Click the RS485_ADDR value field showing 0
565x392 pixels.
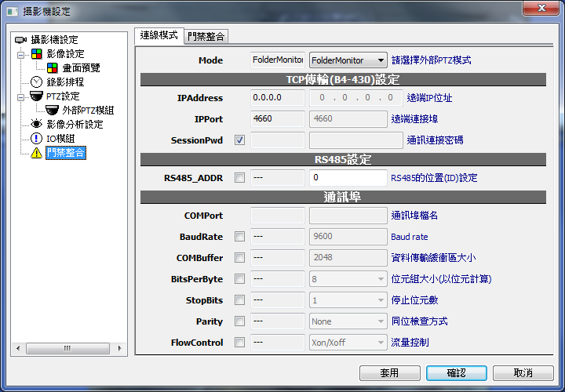(x=348, y=178)
